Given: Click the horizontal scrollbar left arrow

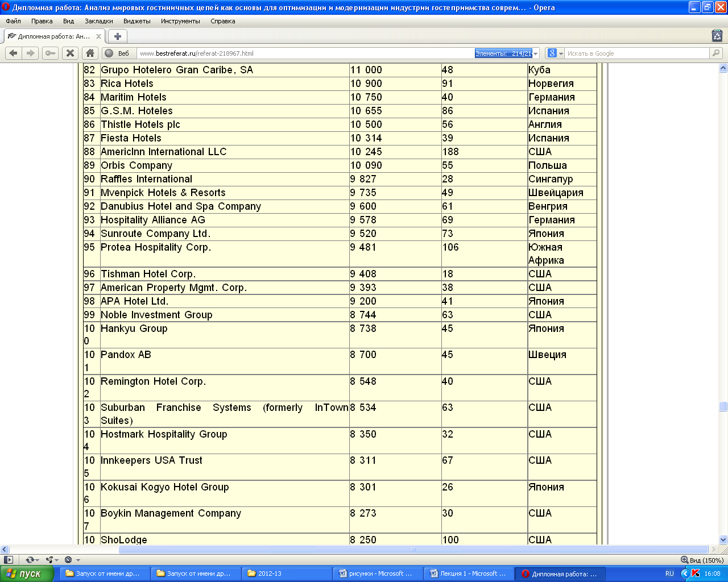Looking at the screenshot, I should pos(5,550).
